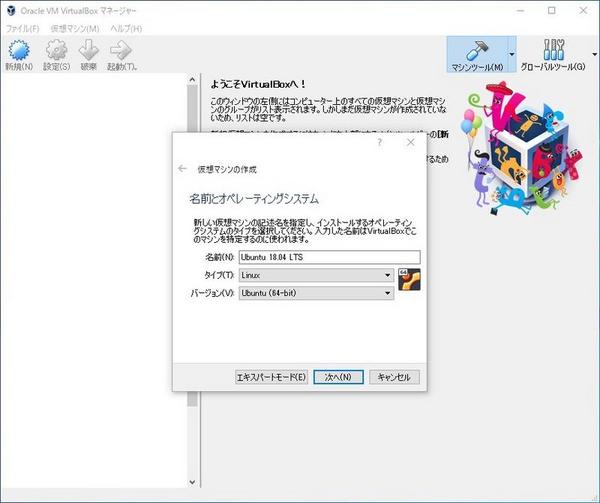Expand the Global Tools dropdown arrow
The height and width of the screenshot is (503, 600).
point(595,55)
